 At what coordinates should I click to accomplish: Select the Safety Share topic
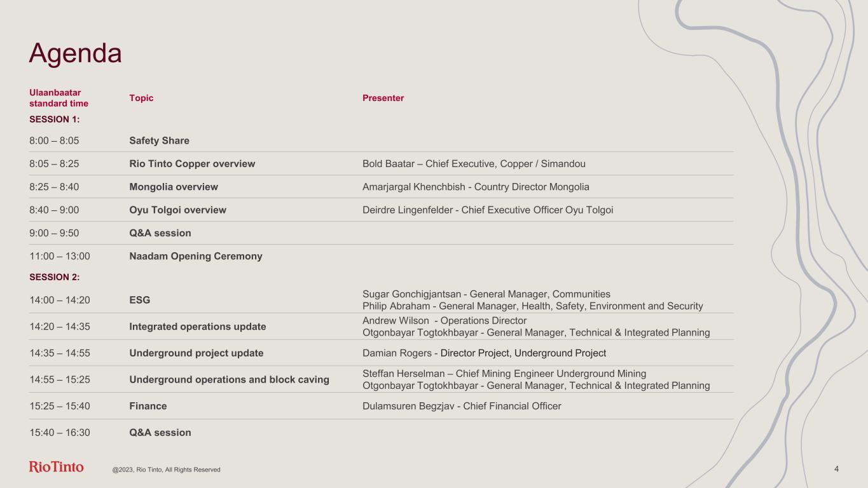pyautogui.click(x=159, y=140)
